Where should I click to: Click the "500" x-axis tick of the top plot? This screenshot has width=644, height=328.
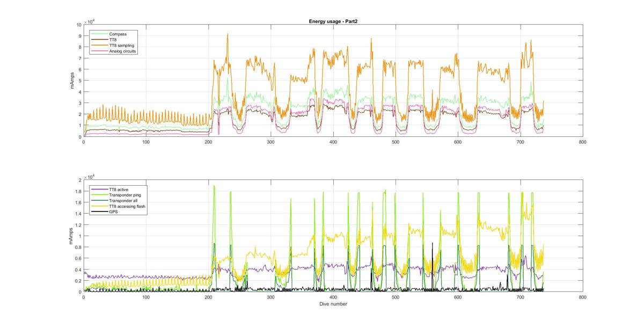(396, 142)
